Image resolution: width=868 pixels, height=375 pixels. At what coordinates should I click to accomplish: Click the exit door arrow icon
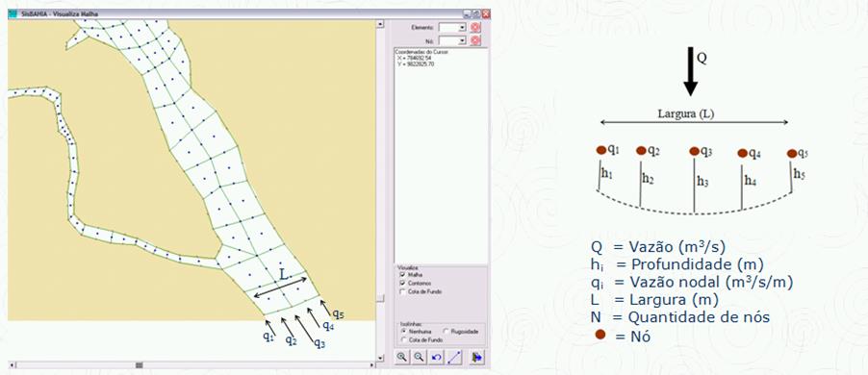coord(476,358)
